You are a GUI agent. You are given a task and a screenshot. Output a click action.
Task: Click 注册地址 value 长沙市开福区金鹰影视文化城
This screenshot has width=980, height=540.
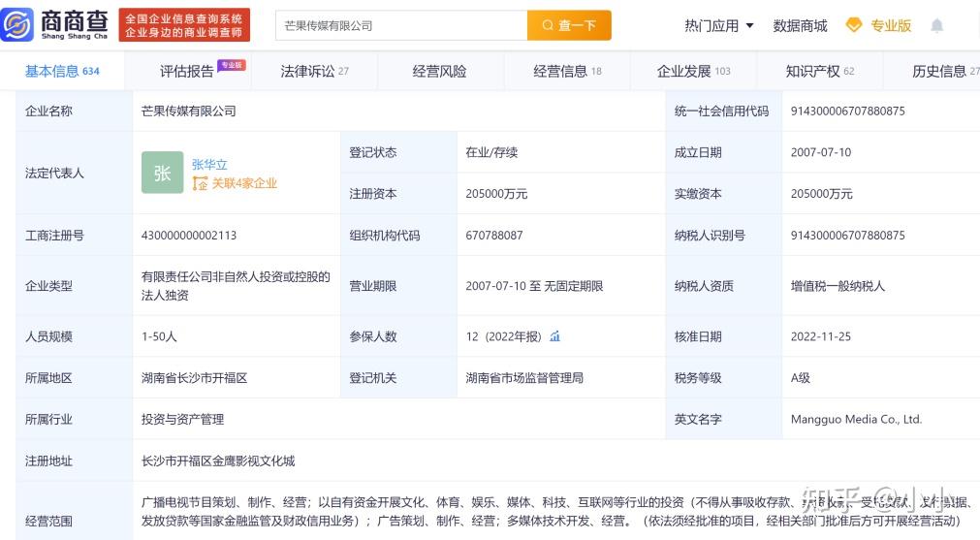coord(218,461)
